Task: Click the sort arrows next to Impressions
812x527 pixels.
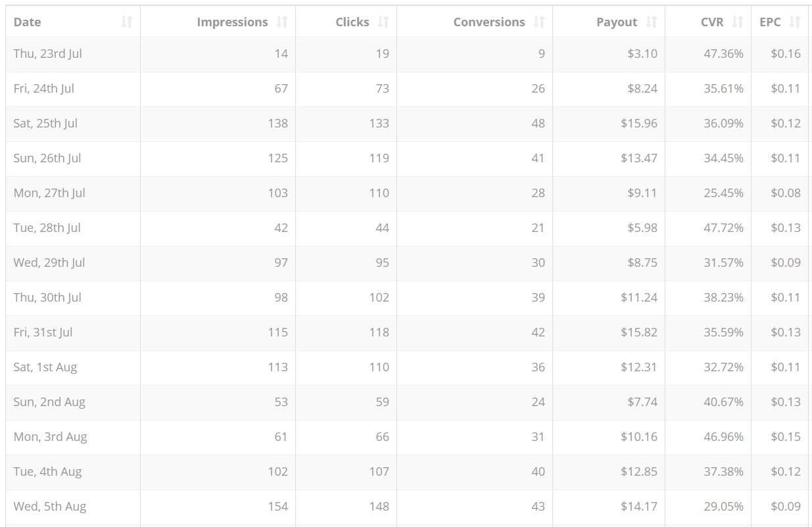Action: coord(282,22)
